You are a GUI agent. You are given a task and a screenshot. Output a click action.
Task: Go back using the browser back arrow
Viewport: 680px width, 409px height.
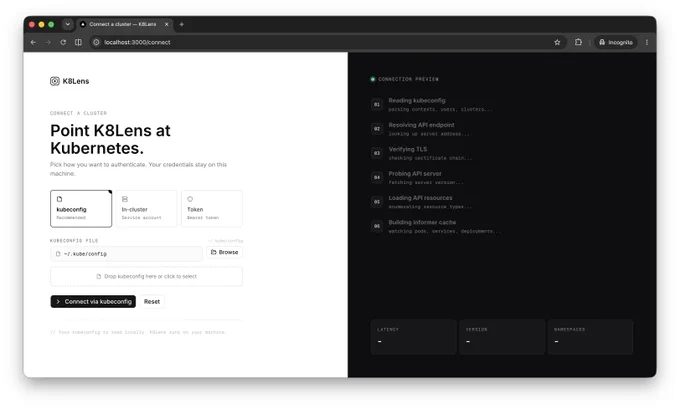[33, 42]
